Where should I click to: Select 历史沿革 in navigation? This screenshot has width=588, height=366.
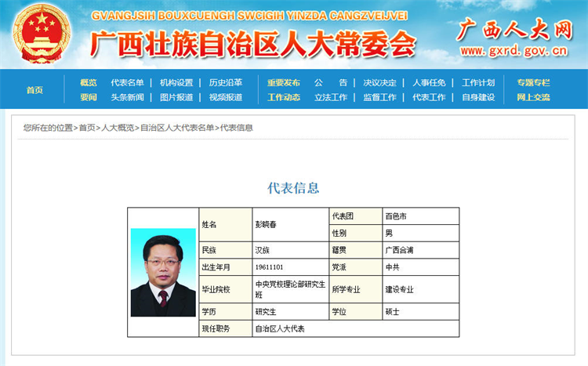point(225,82)
